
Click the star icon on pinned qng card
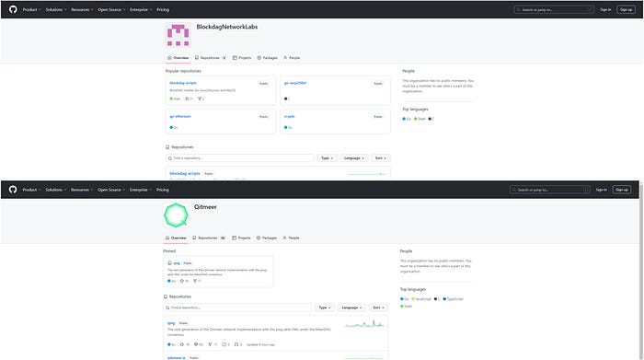pyautogui.click(x=182, y=281)
